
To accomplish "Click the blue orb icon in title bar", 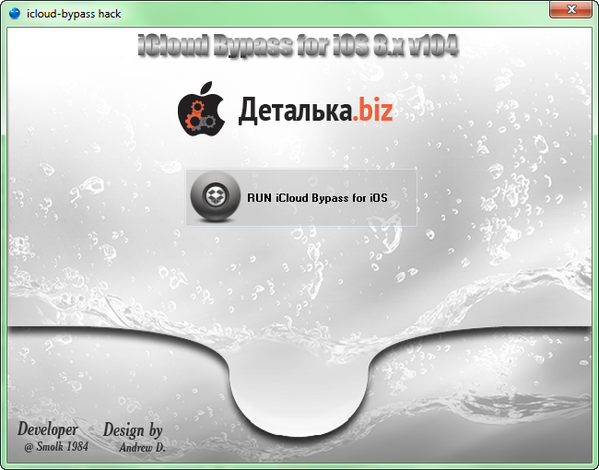I will [x=14, y=14].
